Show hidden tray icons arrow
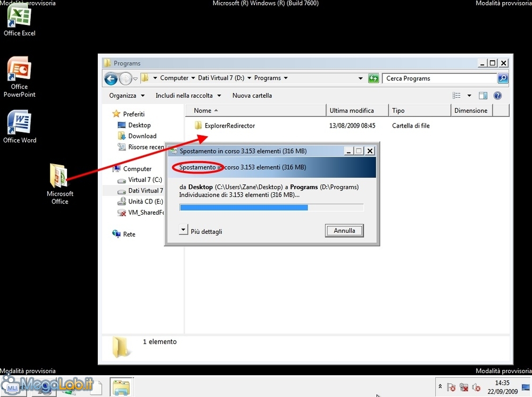Viewport: 532px width, 397px height. pyautogui.click(x=440, y=386)
